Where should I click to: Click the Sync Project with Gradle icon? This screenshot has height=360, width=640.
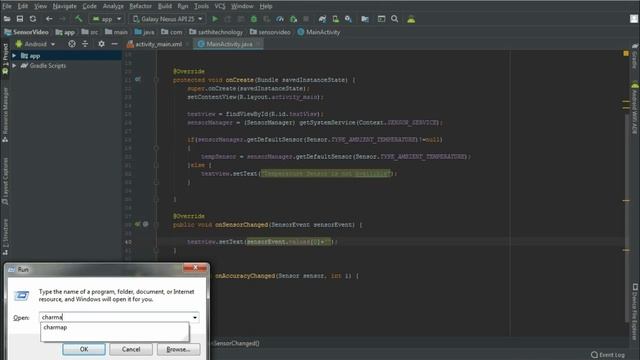[322, 19]
